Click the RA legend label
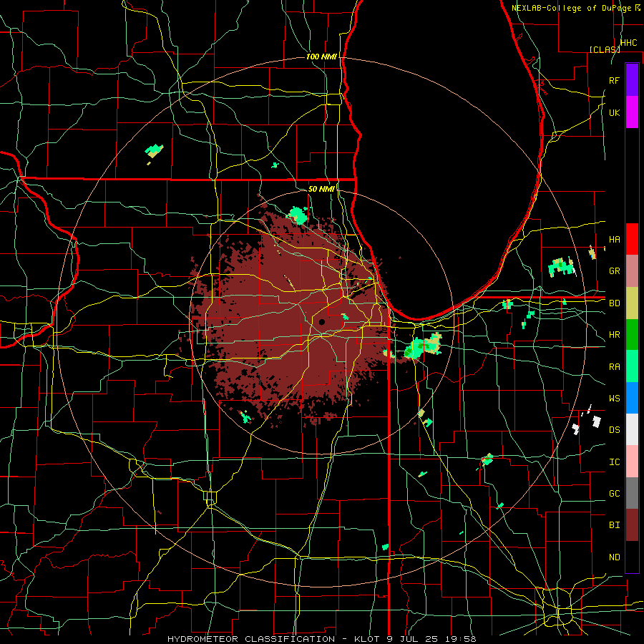Viewport: 644px width, 644px height. click(x=614, y=367)
